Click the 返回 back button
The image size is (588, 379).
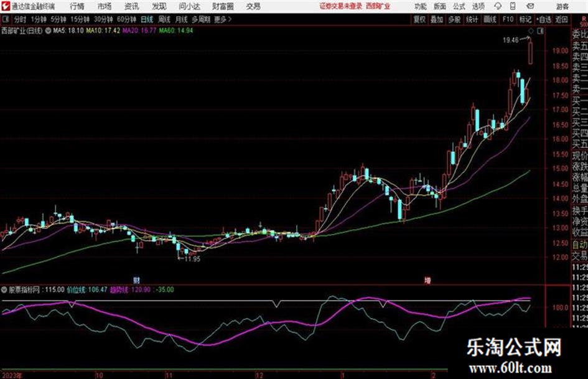[562, 19]
